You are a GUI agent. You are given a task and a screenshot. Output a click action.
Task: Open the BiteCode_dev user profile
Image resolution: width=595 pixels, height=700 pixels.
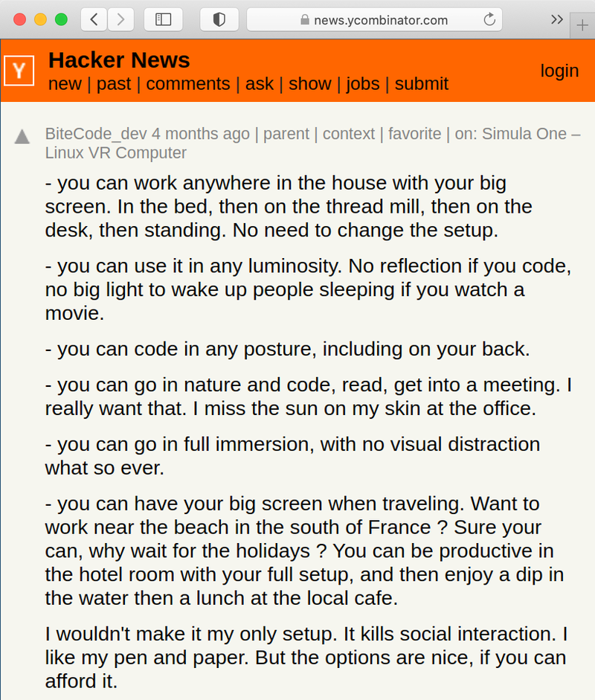click(x=96, y=134)
